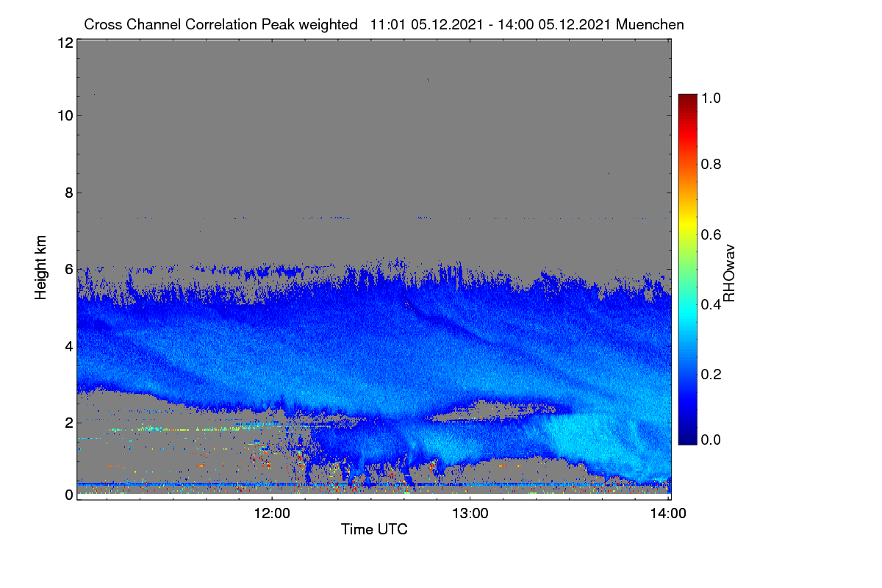Click the height axis tick label '0'
The height and width of the screenshot is (588, 882).
point(68,495)
